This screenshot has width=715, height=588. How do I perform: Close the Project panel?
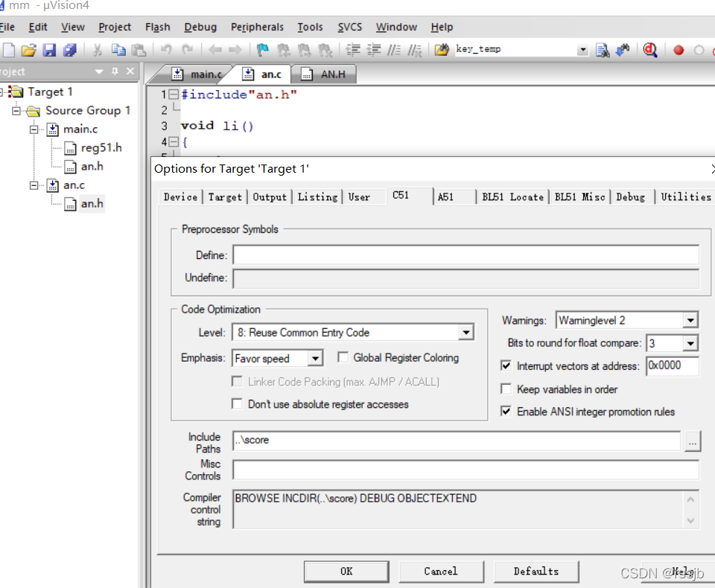pos(130,71)
